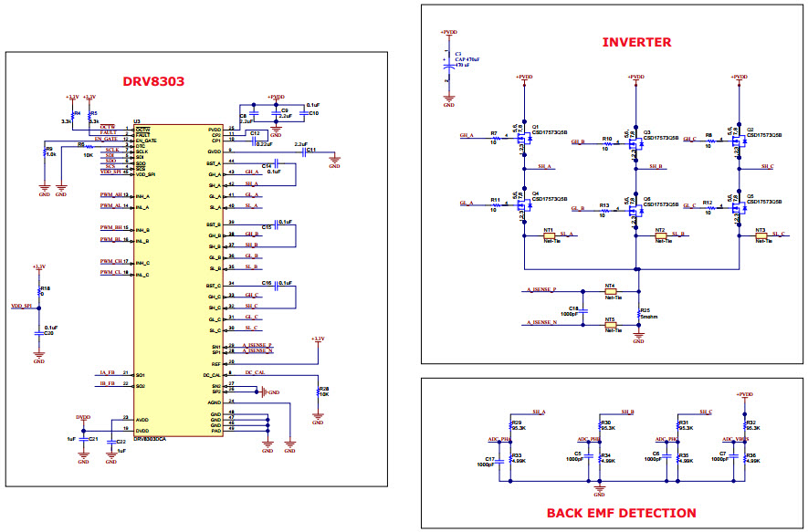Select the PWM_AL net label
808x532 pixels.
coord(111,205)
